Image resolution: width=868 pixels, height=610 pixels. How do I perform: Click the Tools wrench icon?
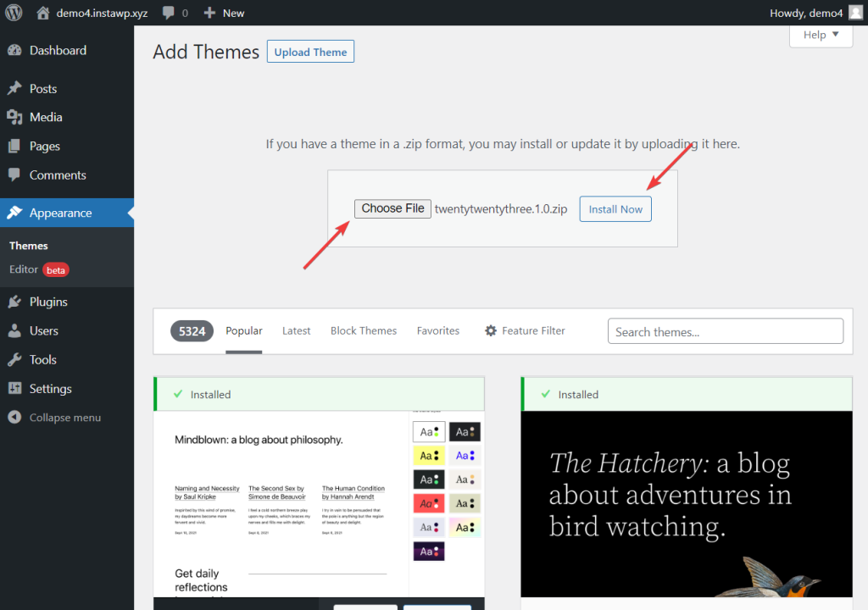point(15,360)
